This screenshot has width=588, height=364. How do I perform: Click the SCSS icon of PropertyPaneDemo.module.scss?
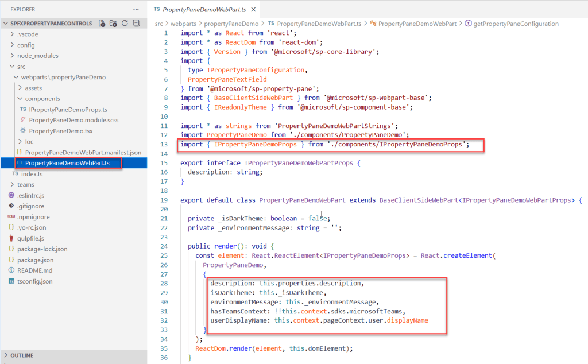point(23,119)
